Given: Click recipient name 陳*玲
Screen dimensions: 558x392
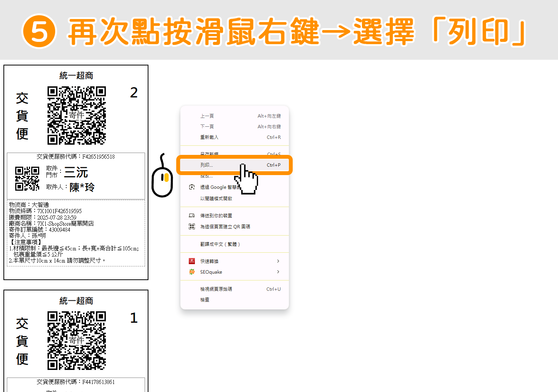Looking at the screenshot, I should 82,187.
